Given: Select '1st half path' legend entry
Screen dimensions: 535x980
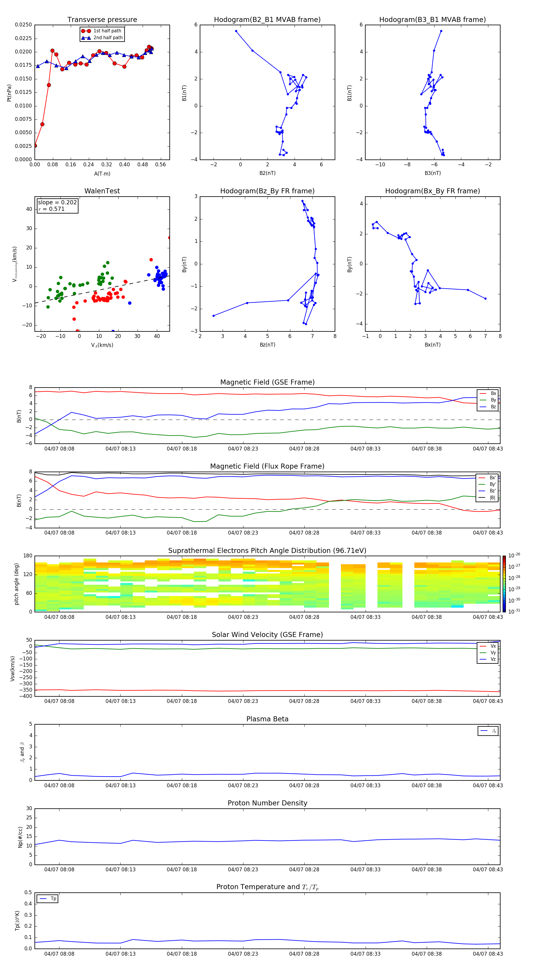Looking at the screenshot, I should coord(102,31).
